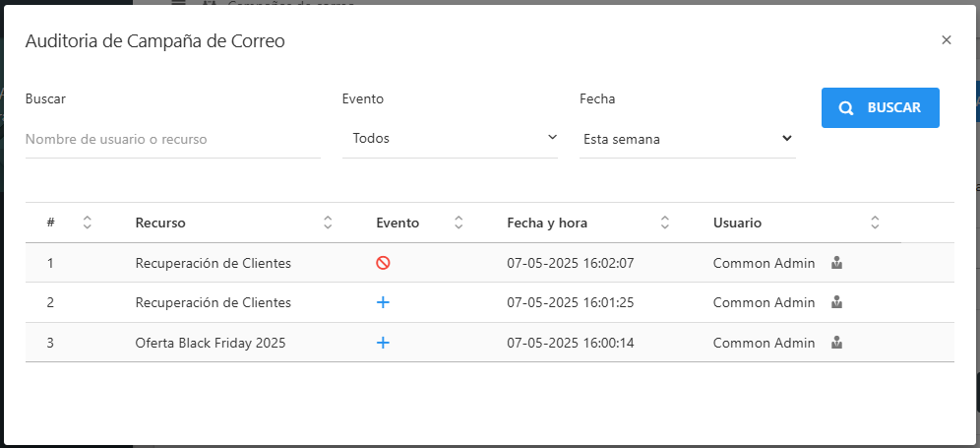Click the blocked event icon in row 1
Image resolution: width=980 pixels, height=448 pixels.
tap(384, 263)
